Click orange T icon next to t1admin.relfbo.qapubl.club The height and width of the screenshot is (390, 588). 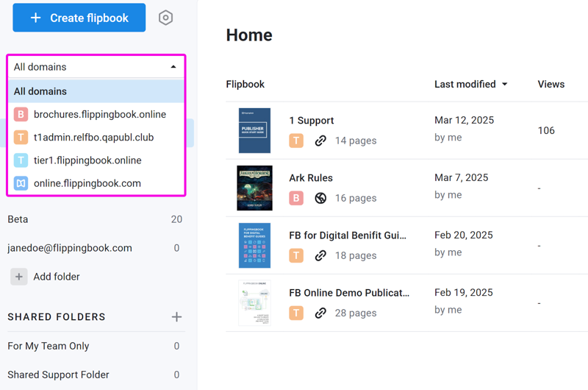pos(21,138)
